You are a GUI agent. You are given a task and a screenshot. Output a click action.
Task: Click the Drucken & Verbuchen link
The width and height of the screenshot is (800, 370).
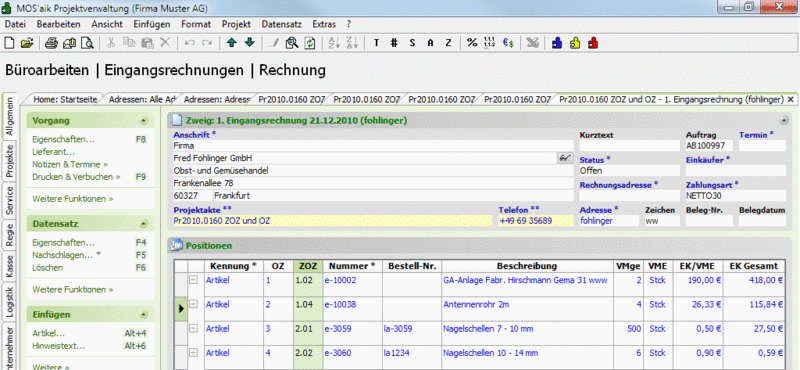coord(76,177)
